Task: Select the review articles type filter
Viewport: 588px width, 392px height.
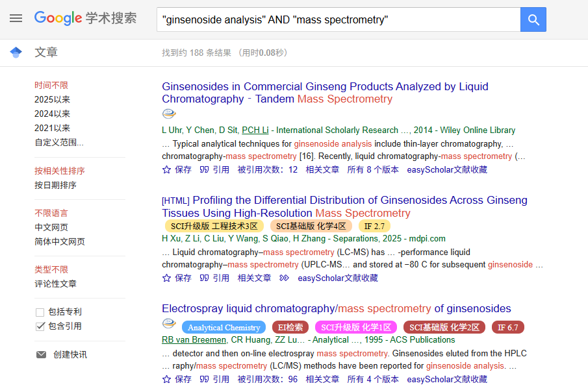Action: (55, 284)
